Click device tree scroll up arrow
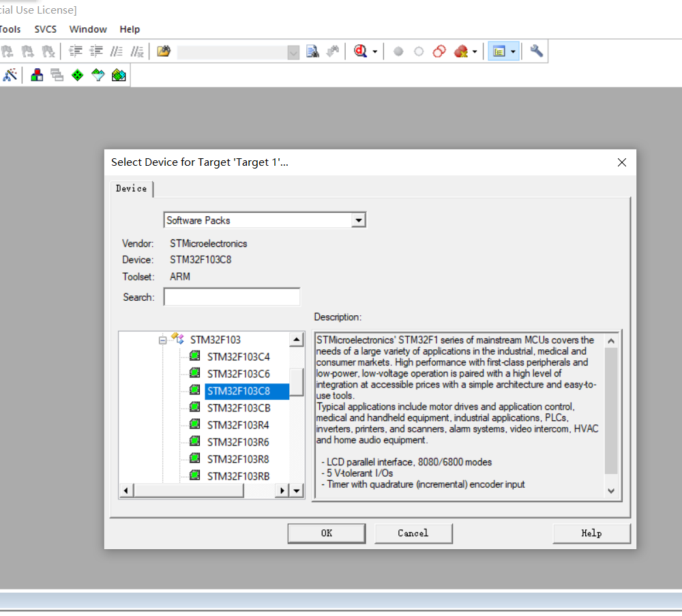Viewport: 682px width, 616px height. pos(297,339)
